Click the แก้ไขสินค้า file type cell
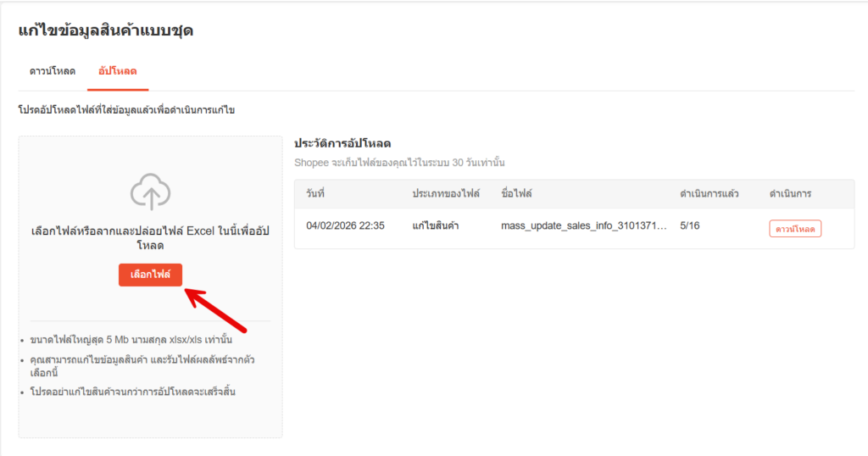Screen dimensions: 868x456 pyautogui.click(x=436, y=226)
